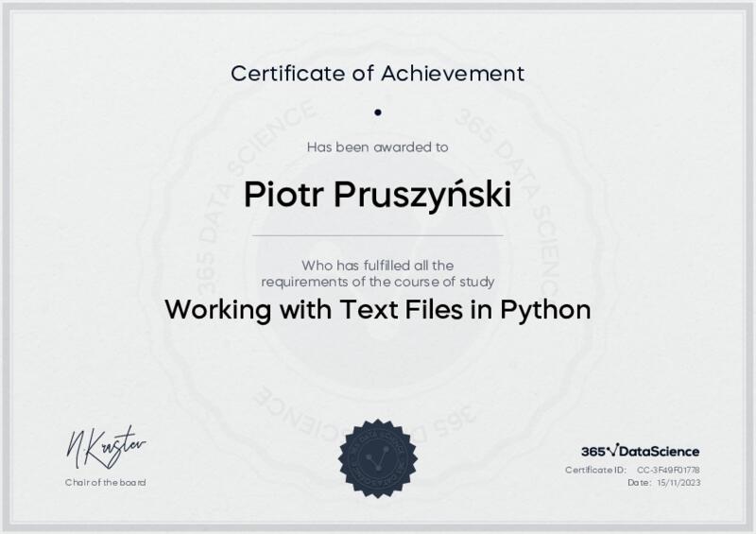Click the 365 DataScience logo

(640, 451)
